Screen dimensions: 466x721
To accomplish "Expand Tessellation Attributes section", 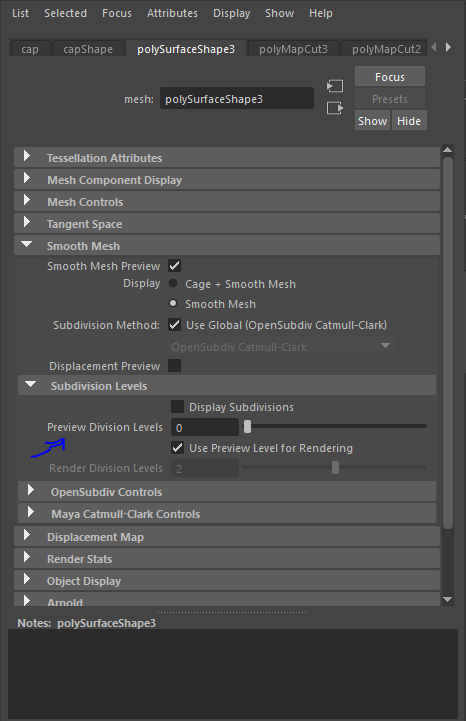I will click(x=227, y=158).
